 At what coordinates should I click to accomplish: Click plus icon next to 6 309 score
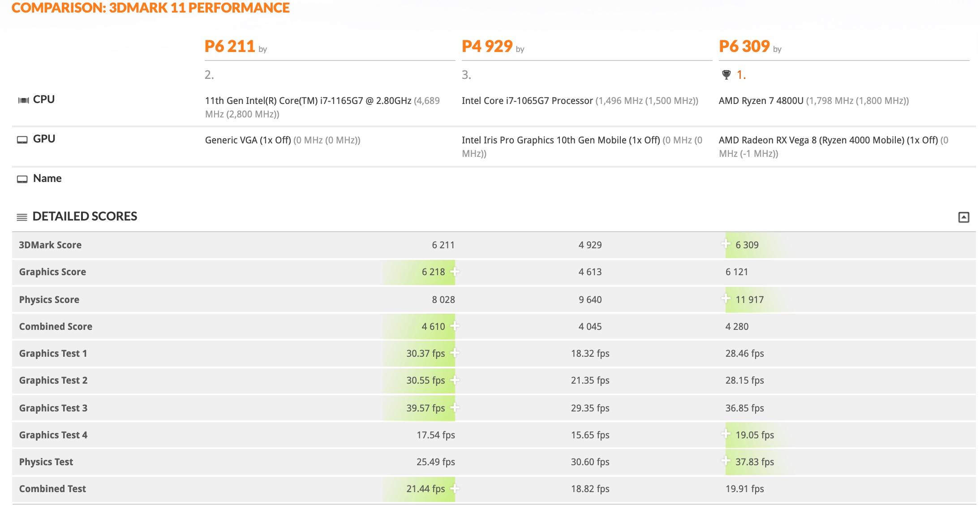click(x=726, y=244)
